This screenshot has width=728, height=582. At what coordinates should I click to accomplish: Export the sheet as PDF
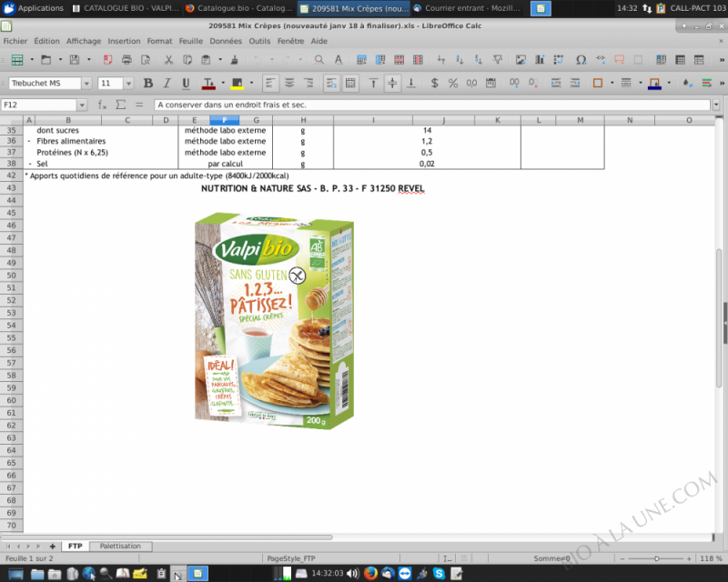click(x=107, y=59)
